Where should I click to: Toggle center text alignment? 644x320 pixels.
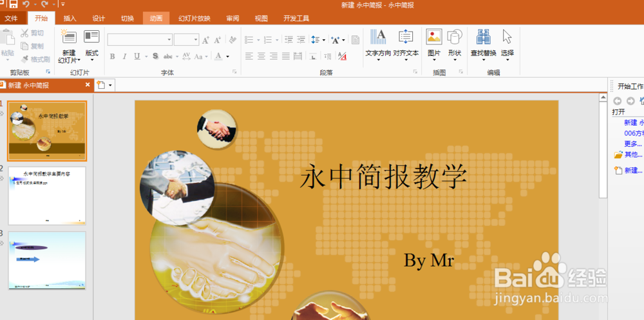[261, 56]
